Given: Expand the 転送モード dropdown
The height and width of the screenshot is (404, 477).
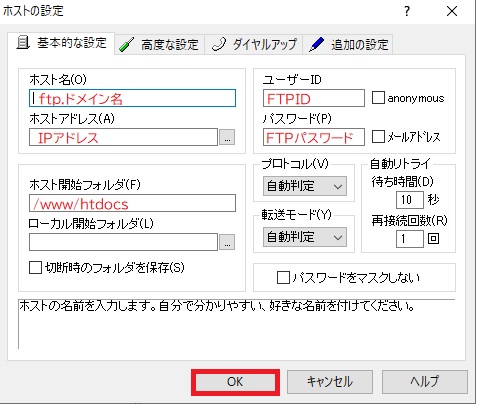Looking at the screenshot, I should tap(305, 237).
